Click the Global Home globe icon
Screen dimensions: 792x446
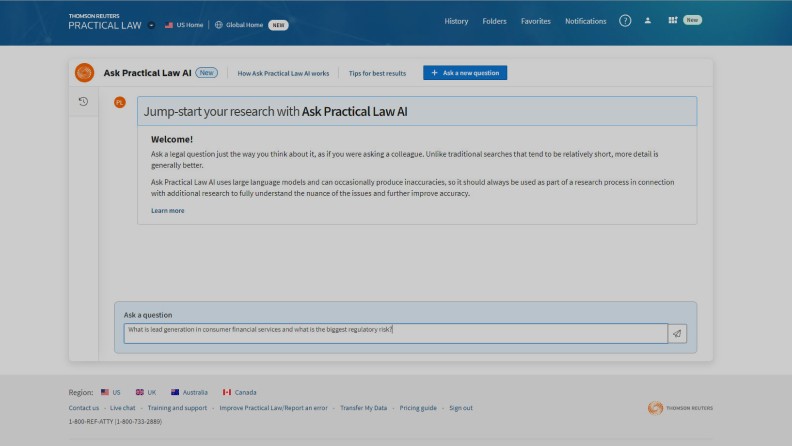pyautogui.click(x=219, y=25)
